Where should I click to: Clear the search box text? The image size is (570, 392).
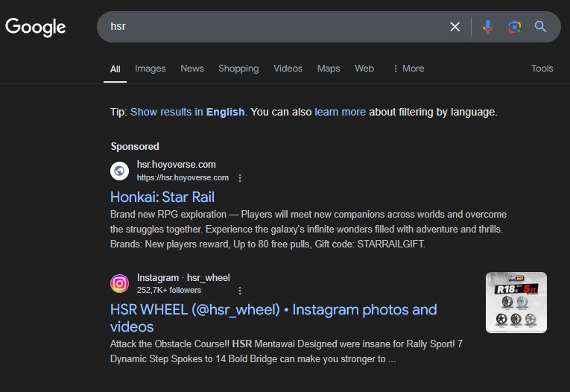coord(455,27)
